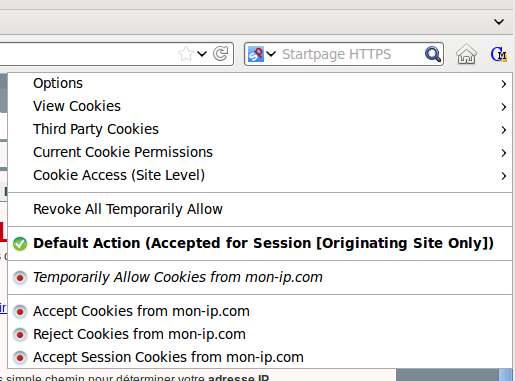Click the green checkmark Default Action icon

coord(20,244)
